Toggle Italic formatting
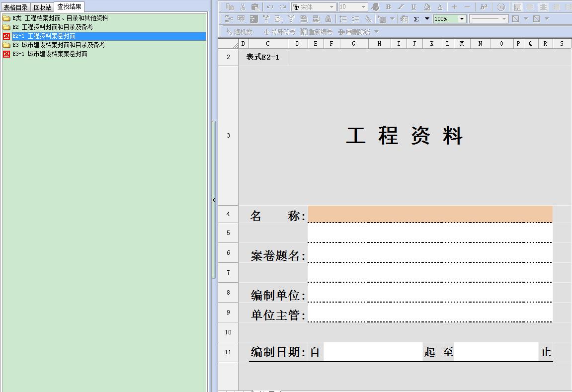This screenshot has height=392, width=572. (401, 7)
